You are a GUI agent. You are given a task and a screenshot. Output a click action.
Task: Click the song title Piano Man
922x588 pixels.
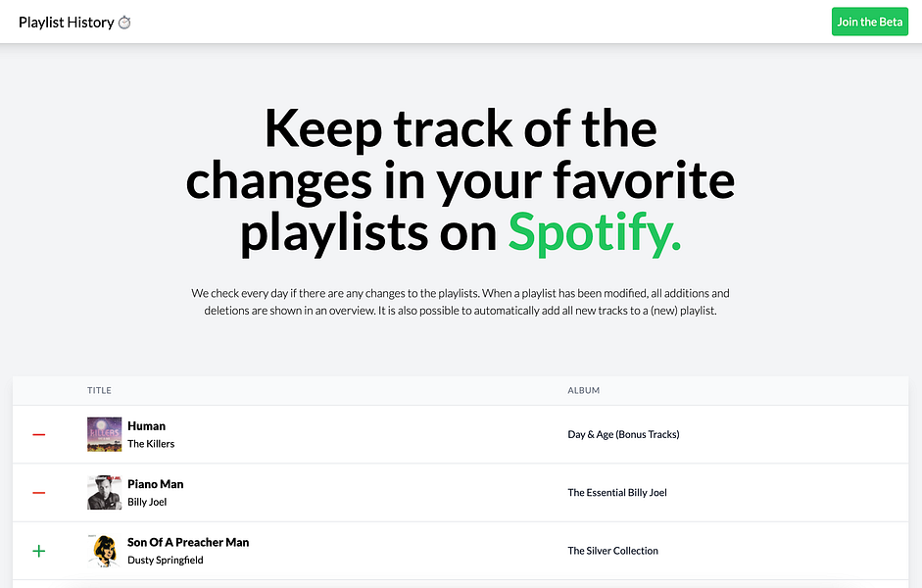[x=155, y=483]
